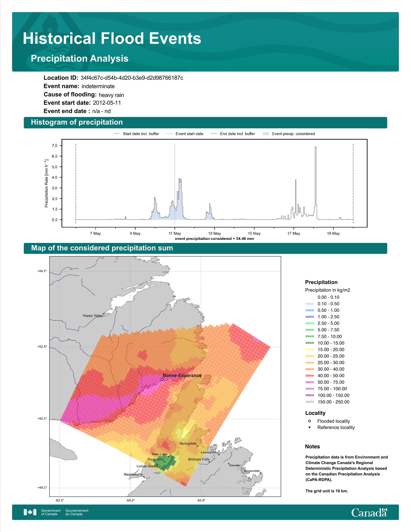
Task: Click the 30.00 - 40.00 legend swatch
Action: point(309,369)
